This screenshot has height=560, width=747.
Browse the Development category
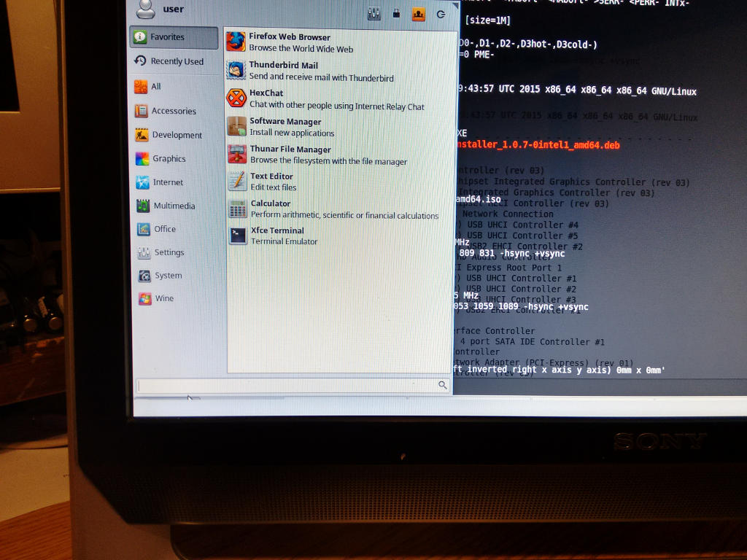tap(175, 136)
